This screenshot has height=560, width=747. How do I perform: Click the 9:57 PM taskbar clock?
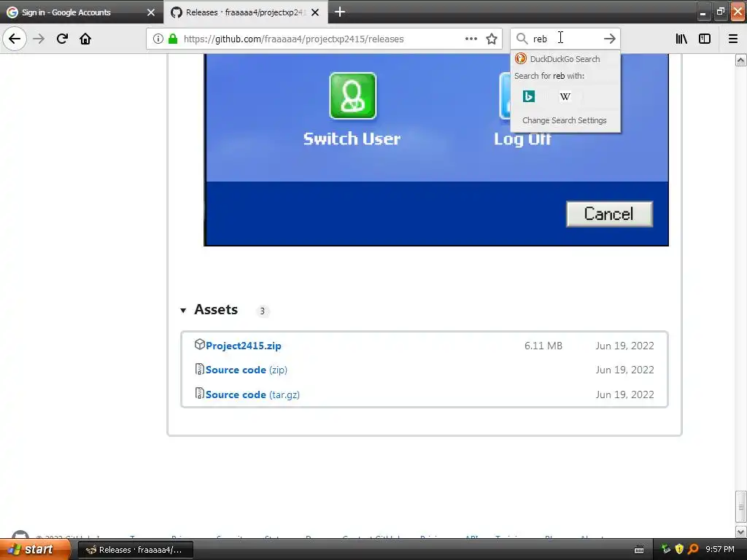point(720,549)
